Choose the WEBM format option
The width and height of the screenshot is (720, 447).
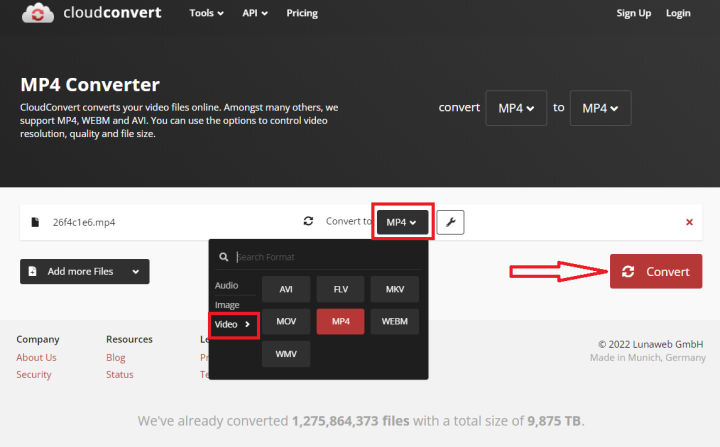(395, 322)
